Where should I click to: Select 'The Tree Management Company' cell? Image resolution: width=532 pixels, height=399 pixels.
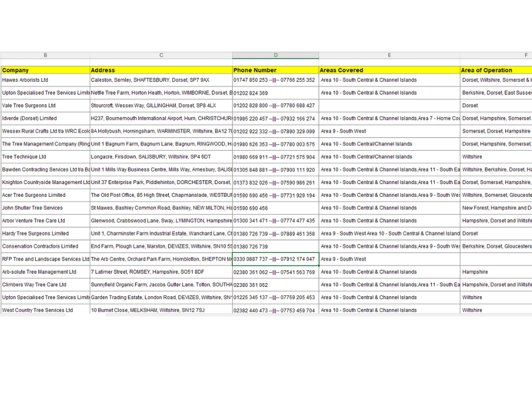[45, 144]
